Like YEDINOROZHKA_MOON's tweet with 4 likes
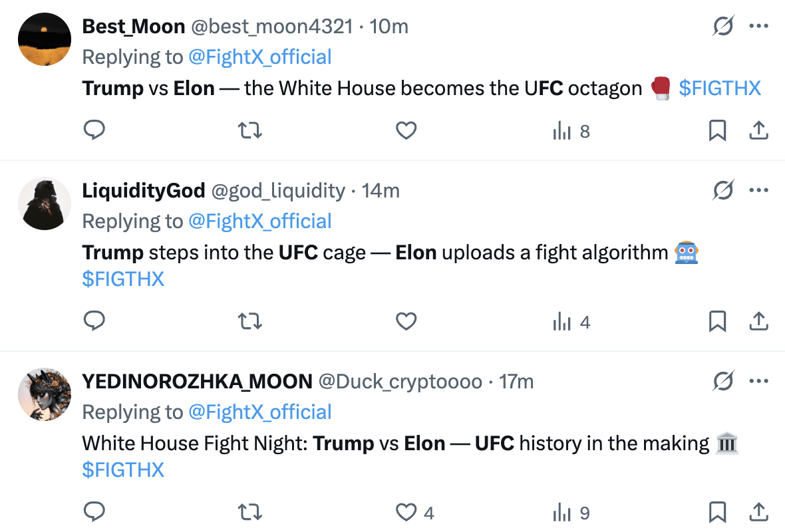This screenshot has height=532, width=785. pos(406,513)
